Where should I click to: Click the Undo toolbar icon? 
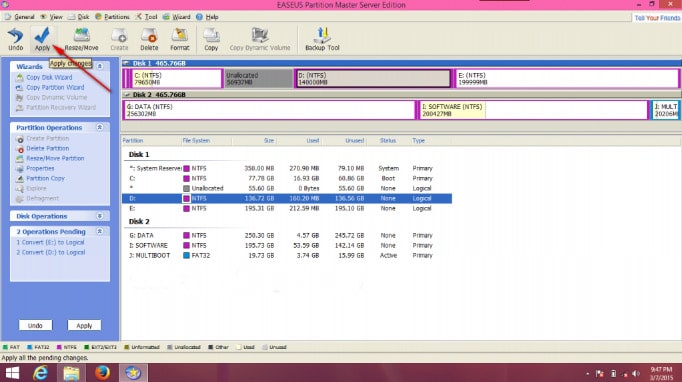click(15, 39)
